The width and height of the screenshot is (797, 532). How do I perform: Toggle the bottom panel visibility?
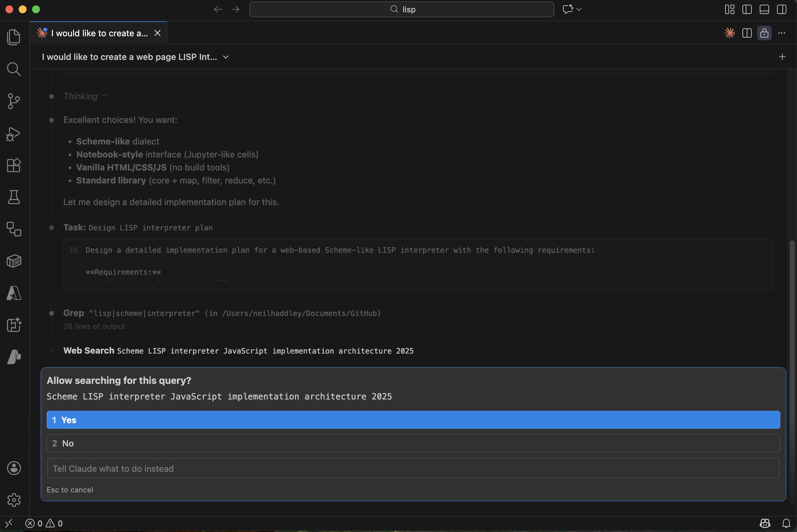[x=764, y=9]
